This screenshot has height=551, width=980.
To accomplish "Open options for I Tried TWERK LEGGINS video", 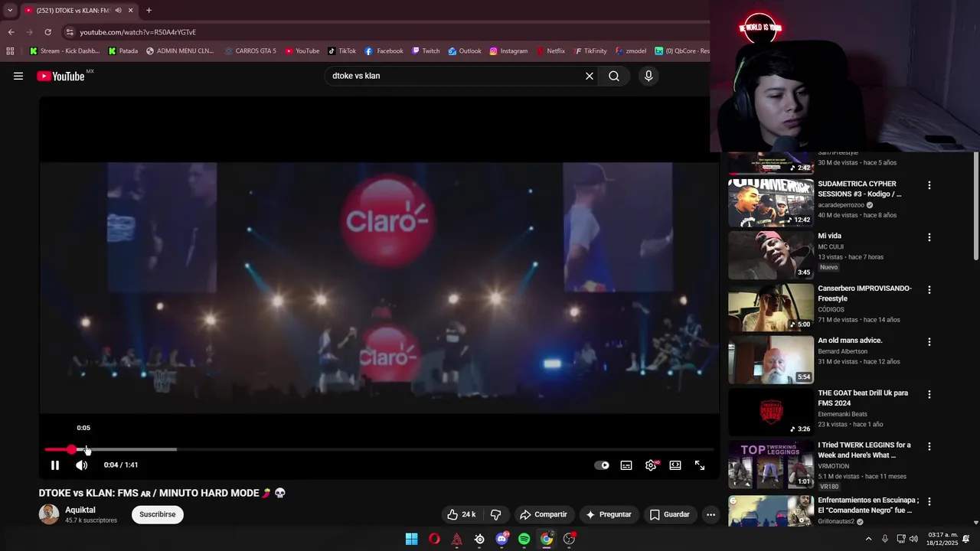I will point(929,446).
